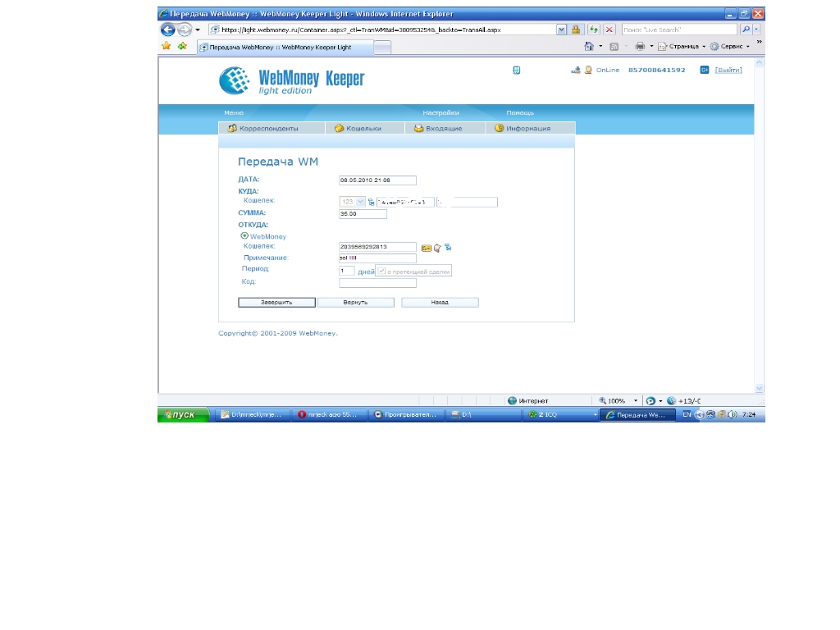
Task: Open the Помощь navigation item
Action: tap(520, 112)
